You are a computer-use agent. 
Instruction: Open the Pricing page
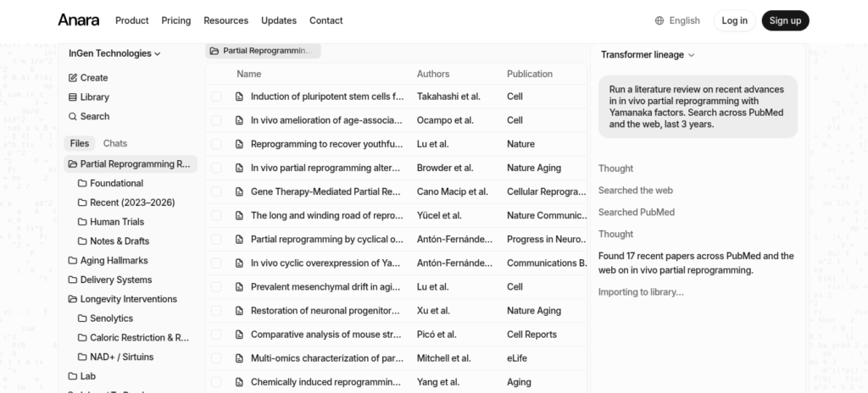click(176, 20)
